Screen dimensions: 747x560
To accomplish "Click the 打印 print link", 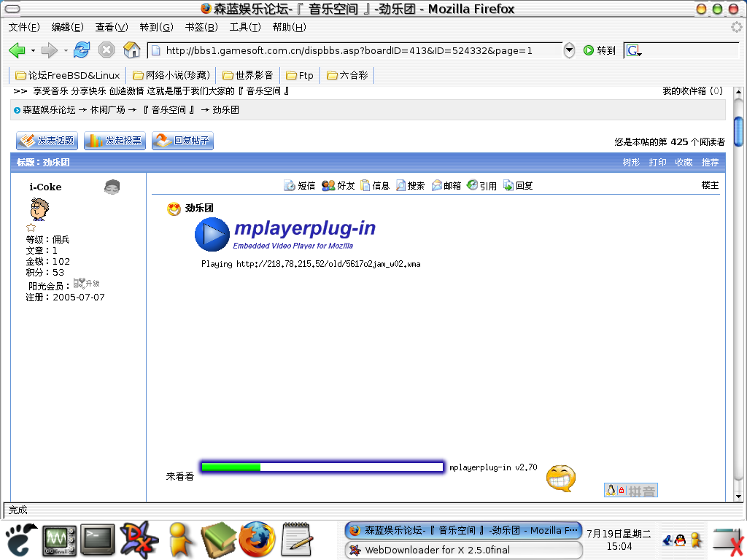I will coord(657,163).
